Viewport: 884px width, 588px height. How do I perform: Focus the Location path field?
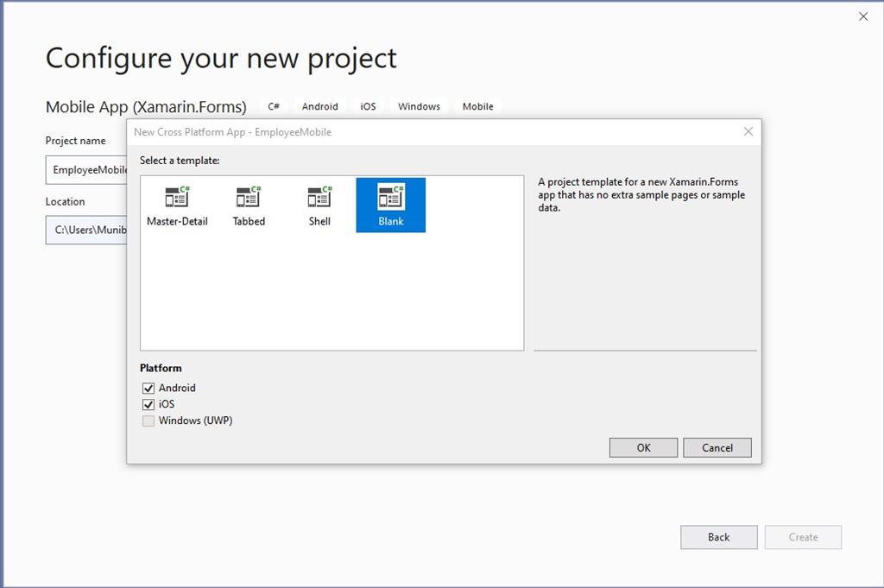86,230
